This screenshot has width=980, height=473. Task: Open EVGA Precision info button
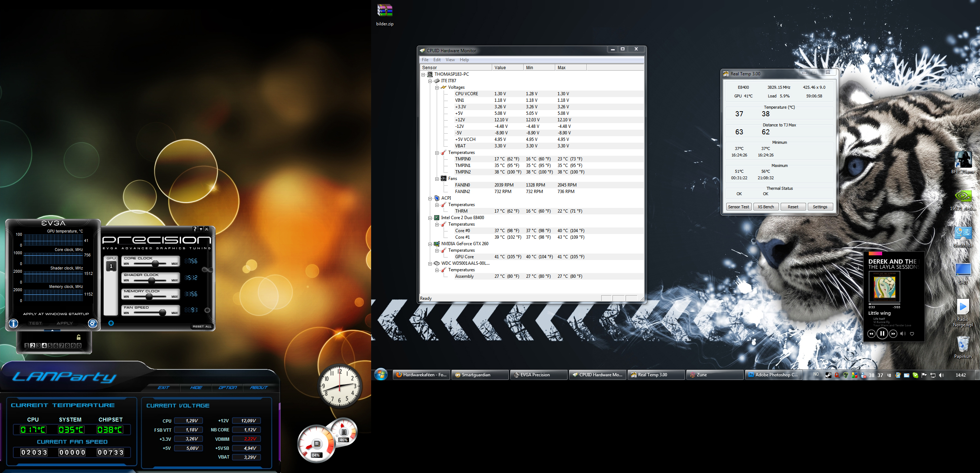pos(13,323)
